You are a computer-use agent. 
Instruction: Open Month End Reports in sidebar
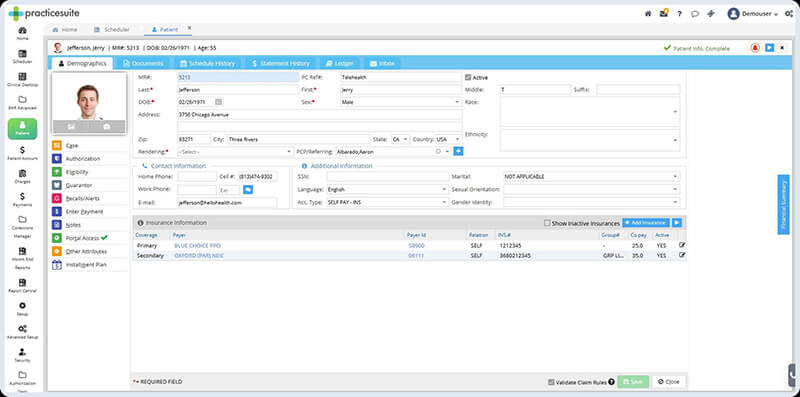point(22,258)
